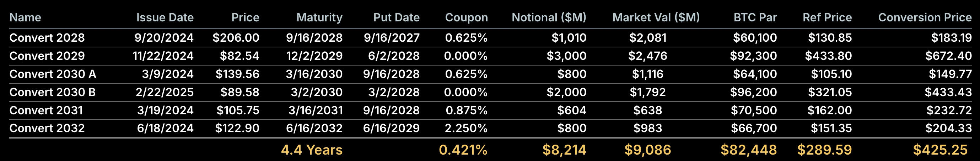This screenshot has width=980, height=161.
Task: Click the Name column header
Action: coord(25,17)
